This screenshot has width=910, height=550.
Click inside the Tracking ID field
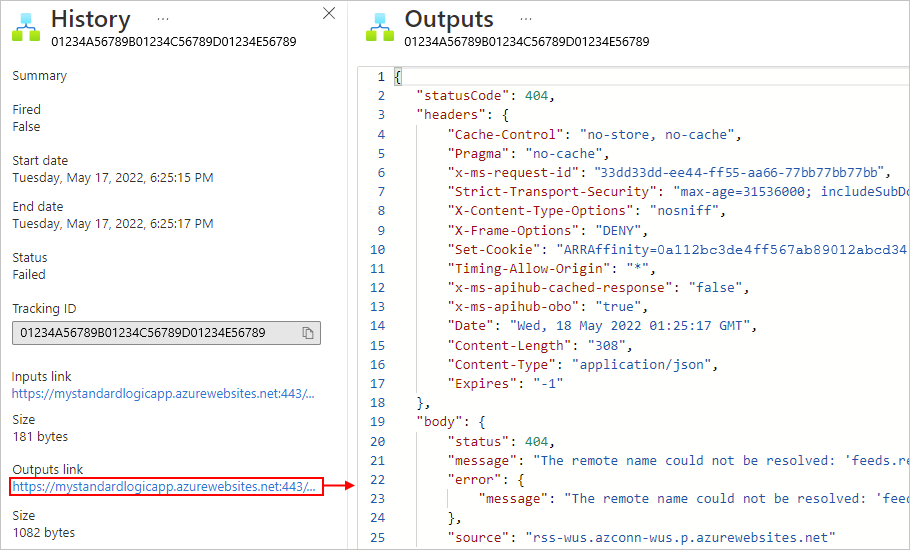click(x=166, y=333)
